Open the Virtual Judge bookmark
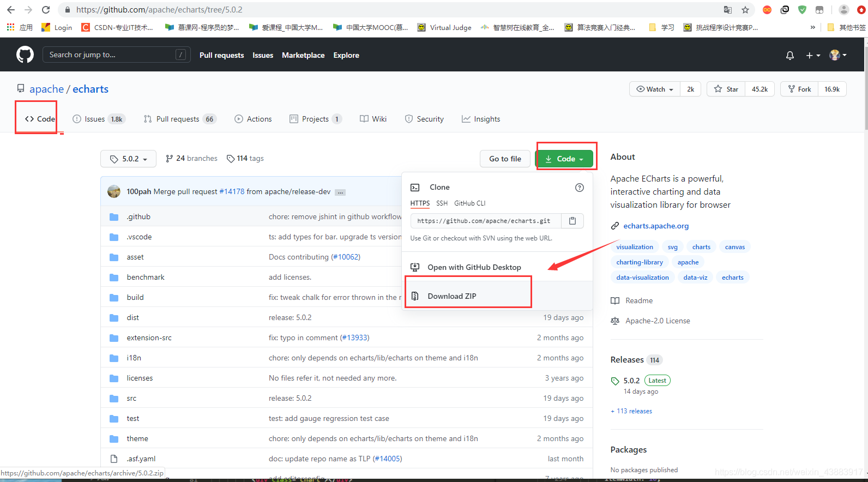This screenshot has width=868, height=482. pos(444,27)
